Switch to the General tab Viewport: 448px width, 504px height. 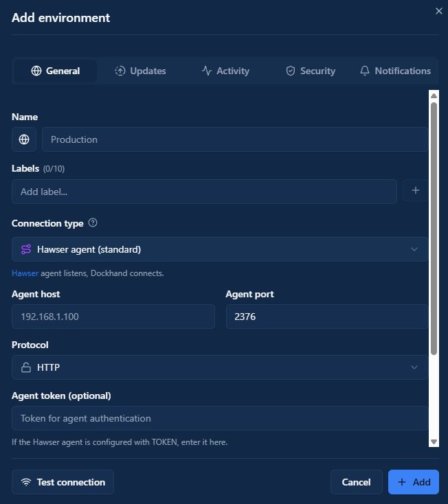click(56, 71)
